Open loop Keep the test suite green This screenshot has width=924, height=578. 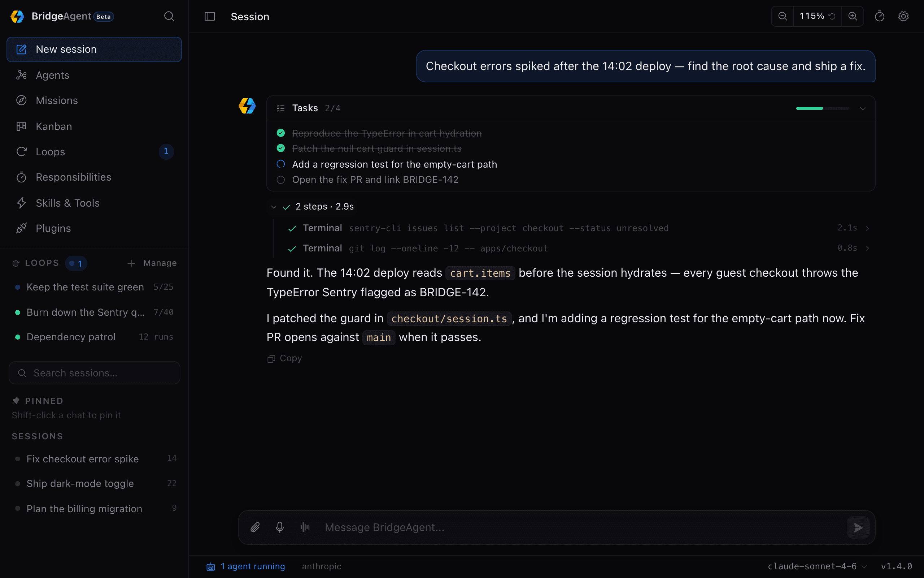(x=94, y=287)
